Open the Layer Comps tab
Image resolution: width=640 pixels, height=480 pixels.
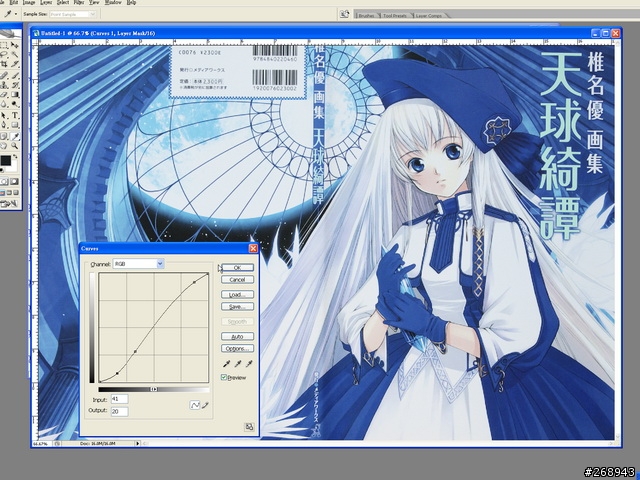[x=429, y=16]
